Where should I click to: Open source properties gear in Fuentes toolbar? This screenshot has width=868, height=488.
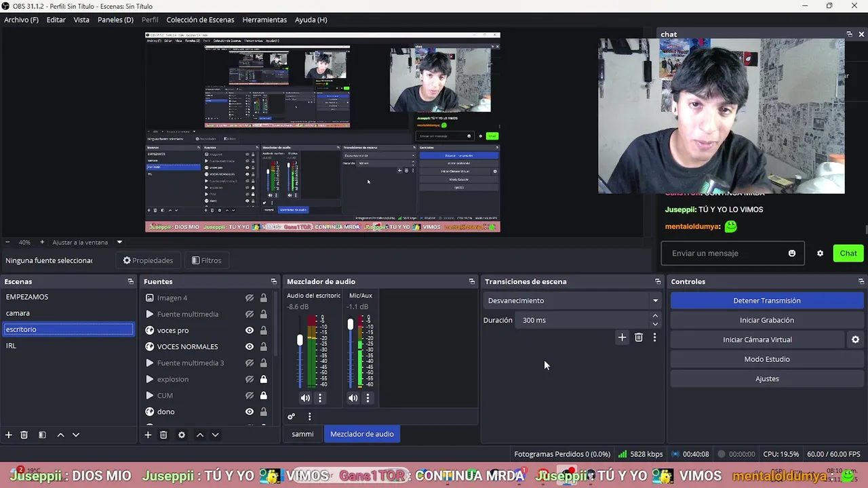coord(182,434)
